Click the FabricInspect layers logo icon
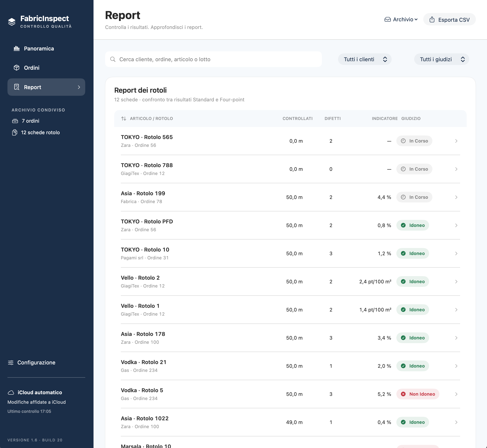Screen dimensions: 487x448 point(12,22)
